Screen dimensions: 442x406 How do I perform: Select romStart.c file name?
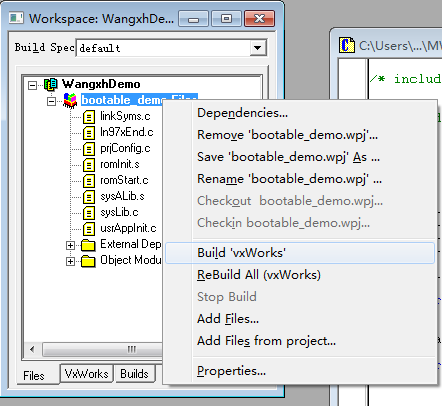pos(124,180)
